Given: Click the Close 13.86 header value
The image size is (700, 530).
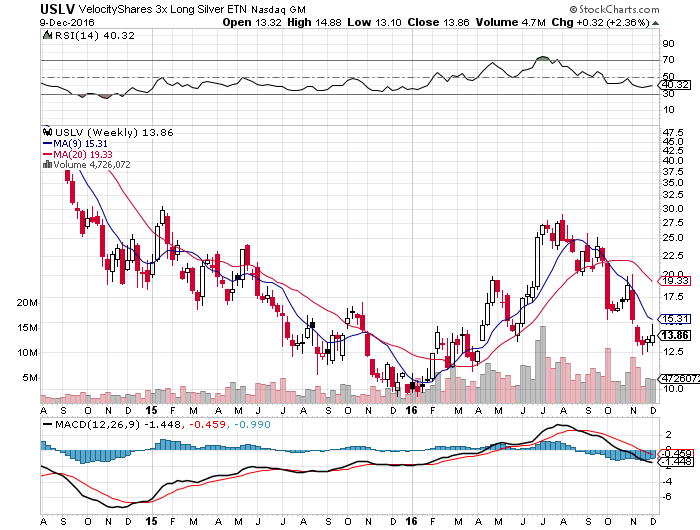Looking at the screenshot, I should (438, 22).
